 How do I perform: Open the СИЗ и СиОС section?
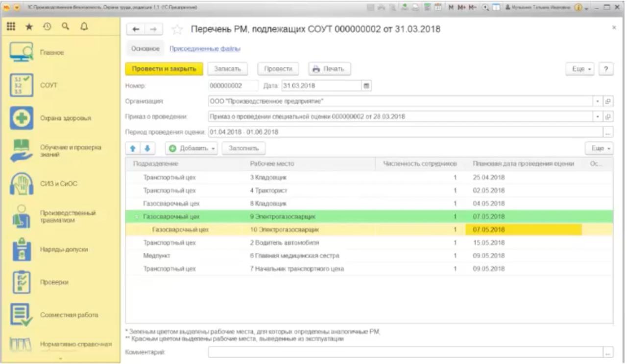pos(22,184)
